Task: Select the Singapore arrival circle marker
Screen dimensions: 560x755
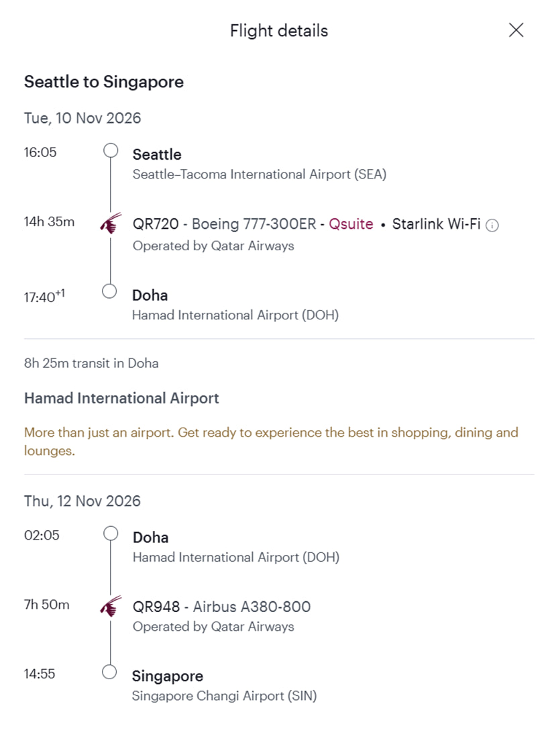Action: coord(111,672)
